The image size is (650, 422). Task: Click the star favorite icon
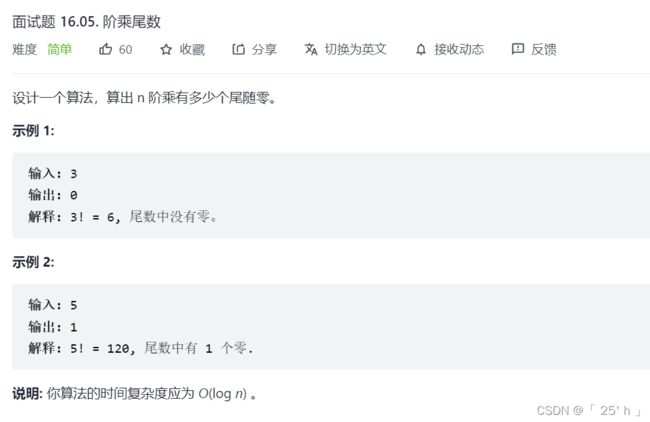click(166, 50)
